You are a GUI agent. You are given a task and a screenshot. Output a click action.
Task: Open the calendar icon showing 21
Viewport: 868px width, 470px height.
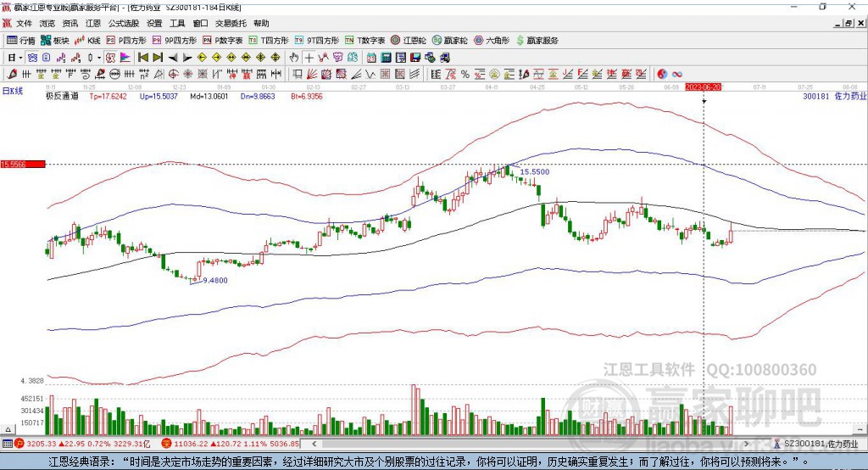(371, 58)
